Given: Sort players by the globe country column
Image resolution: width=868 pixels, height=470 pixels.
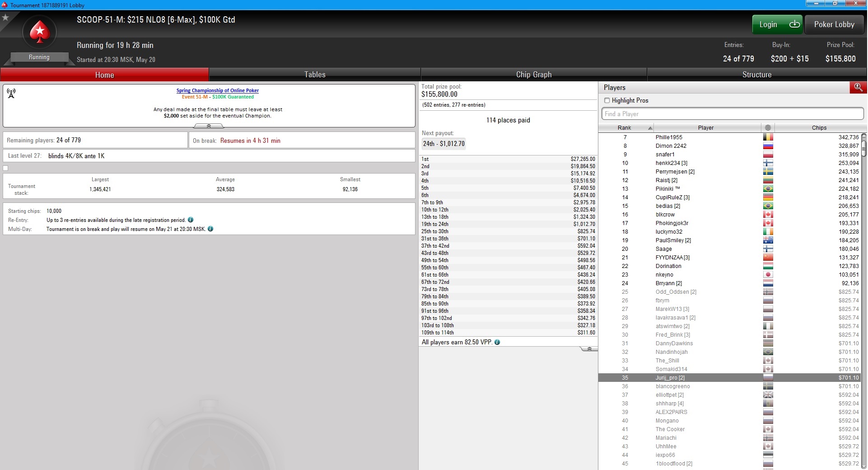Looking at the screenshot, I should (768, 128).
